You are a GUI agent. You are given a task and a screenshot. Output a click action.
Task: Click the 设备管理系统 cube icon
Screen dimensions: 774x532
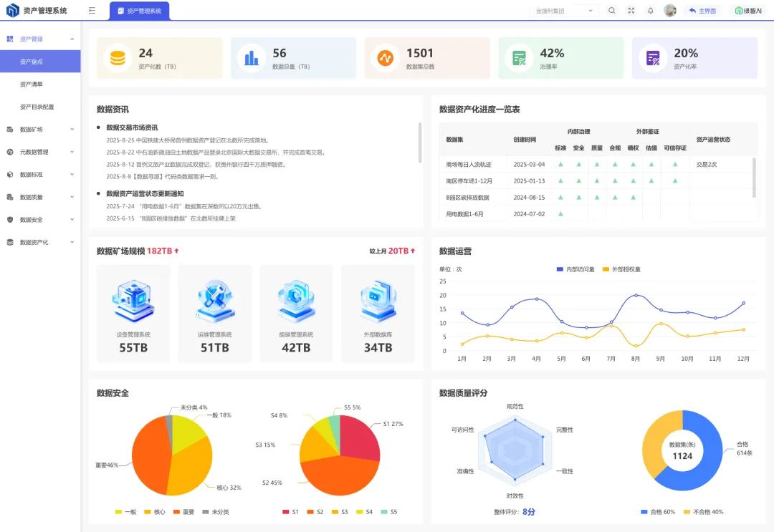tap(133, 299)
